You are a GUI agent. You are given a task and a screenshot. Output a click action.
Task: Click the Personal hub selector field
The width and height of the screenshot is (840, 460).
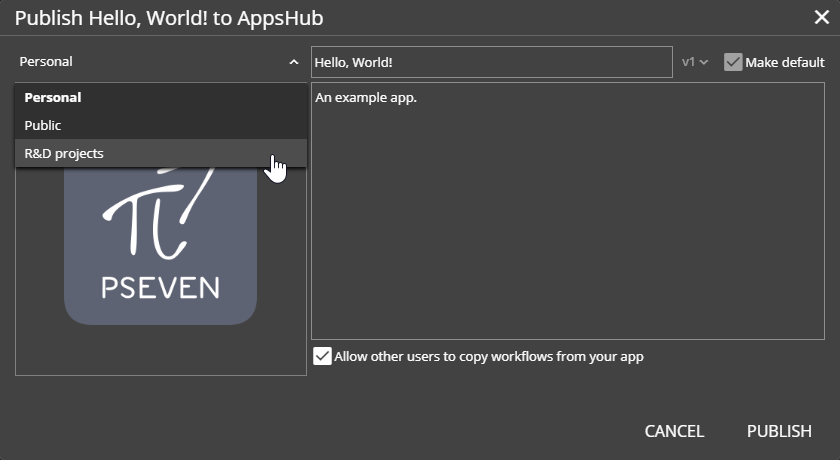(x=150, y=62)
